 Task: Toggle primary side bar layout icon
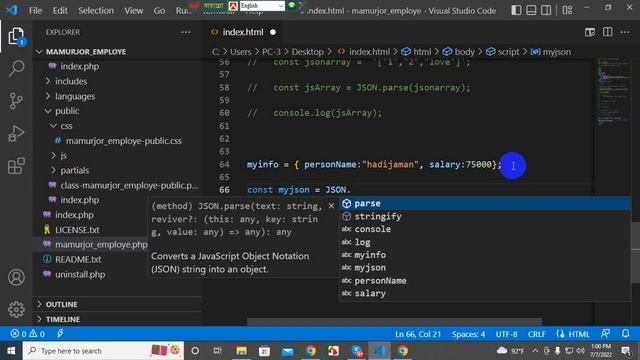(x=516, y=10)
